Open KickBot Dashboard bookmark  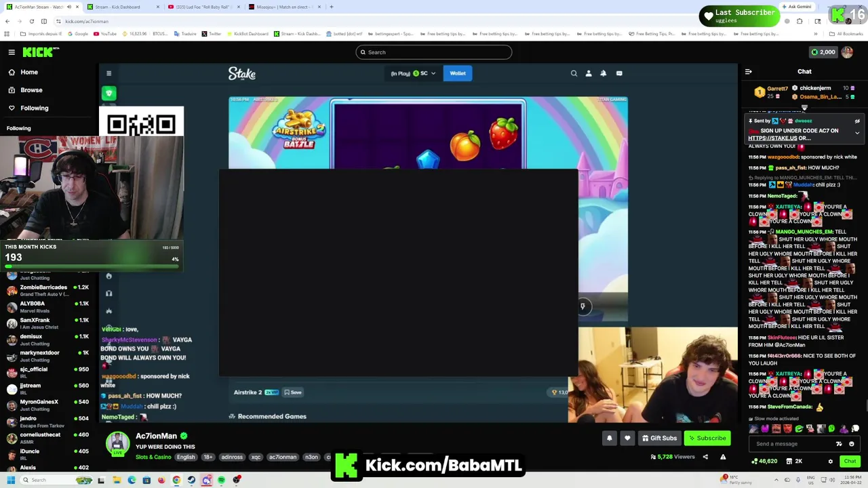click(x=248, y=34)
